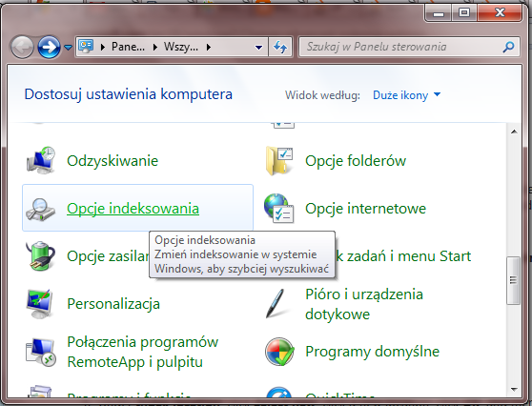This screenshot has width=532, height=406.
Task: Open recent pages dropdown next to forward arrow
Action: (68, 47)
